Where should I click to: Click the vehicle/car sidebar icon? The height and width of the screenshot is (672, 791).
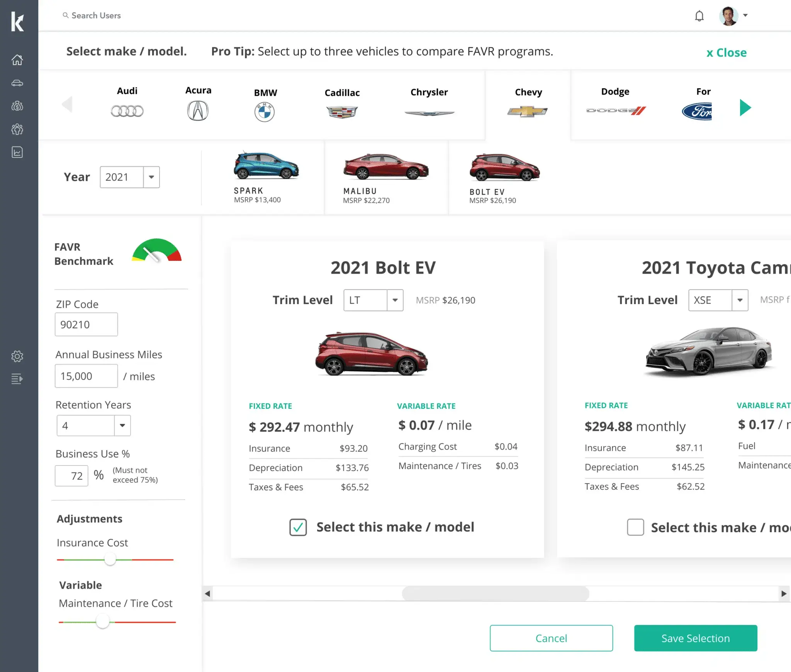pos(18,82)
